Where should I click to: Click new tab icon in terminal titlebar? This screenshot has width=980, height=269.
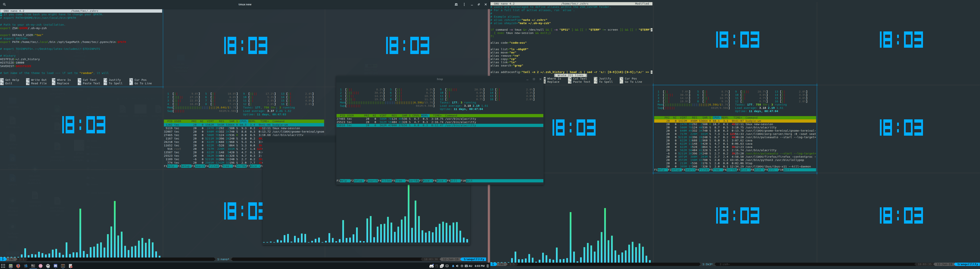(x=456, y=5)
